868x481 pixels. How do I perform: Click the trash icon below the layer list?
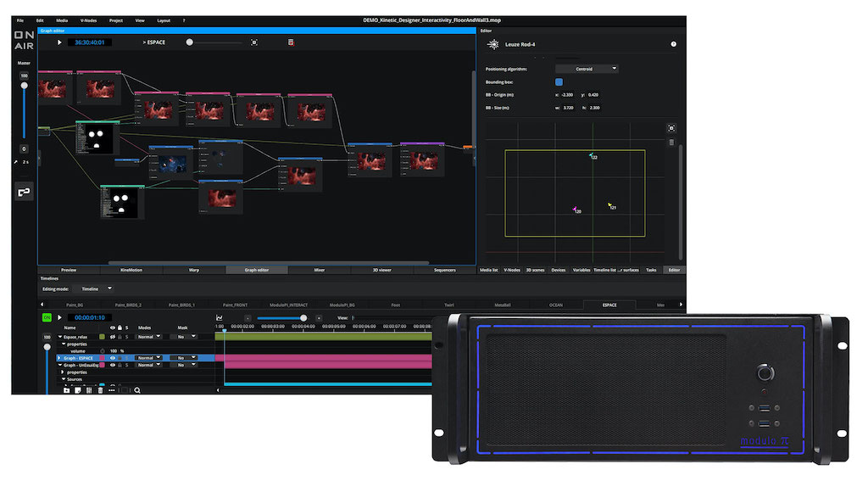(100, 390)
